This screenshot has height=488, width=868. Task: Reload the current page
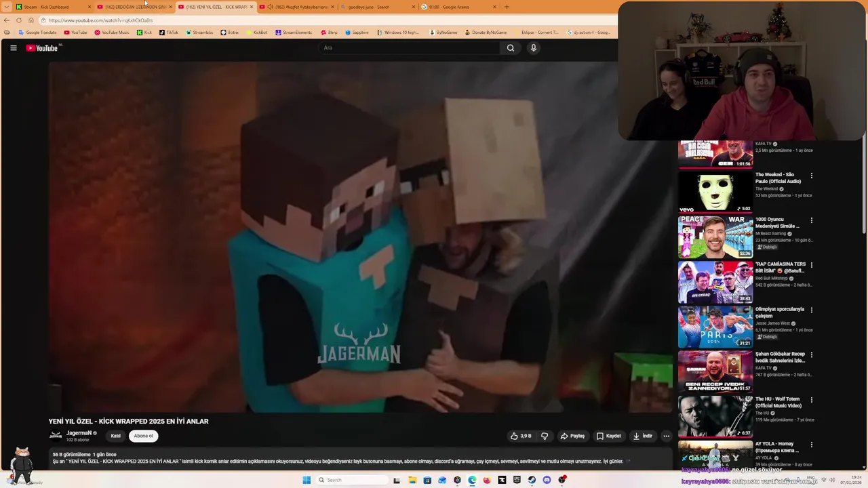pos(19,20)
